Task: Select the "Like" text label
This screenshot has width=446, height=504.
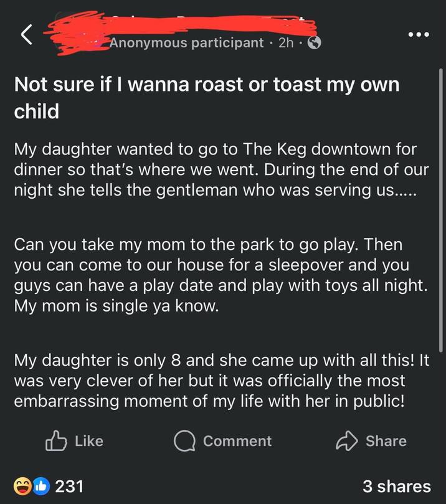Action: pyautogui.click(x=88, y=441)
